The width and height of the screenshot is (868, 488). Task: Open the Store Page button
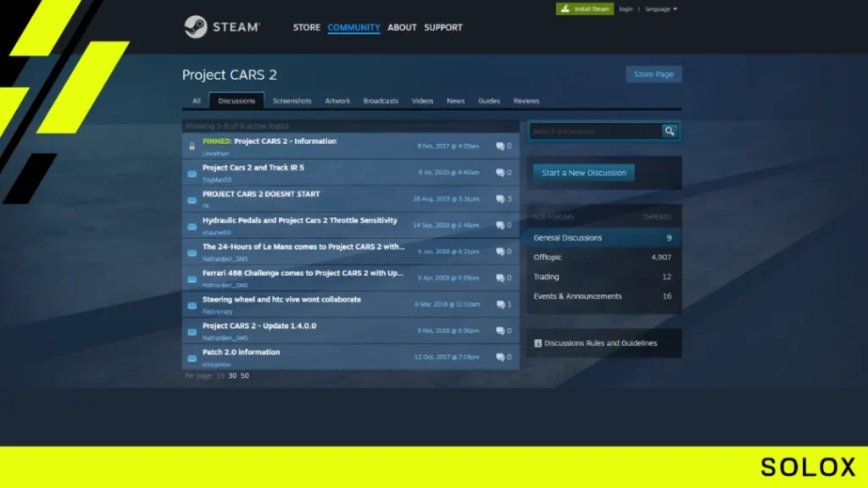tap(654, 75)
